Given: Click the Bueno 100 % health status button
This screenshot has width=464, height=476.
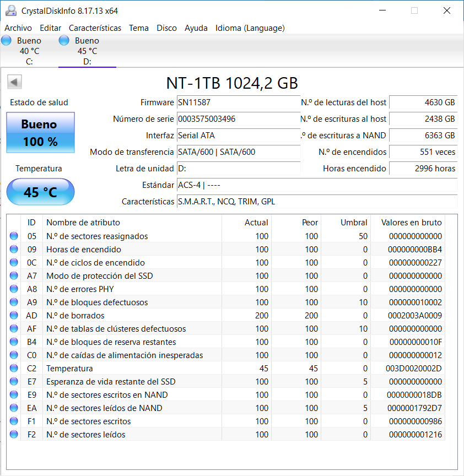Looking at the screenshot, I should pos(40,133).
